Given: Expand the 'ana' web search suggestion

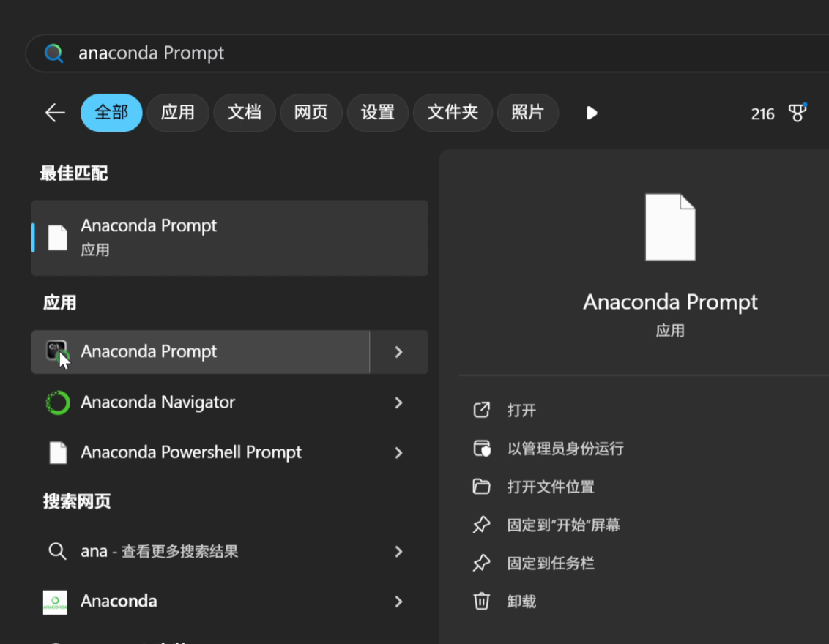Looking at the screenshot, I should 398,551.
